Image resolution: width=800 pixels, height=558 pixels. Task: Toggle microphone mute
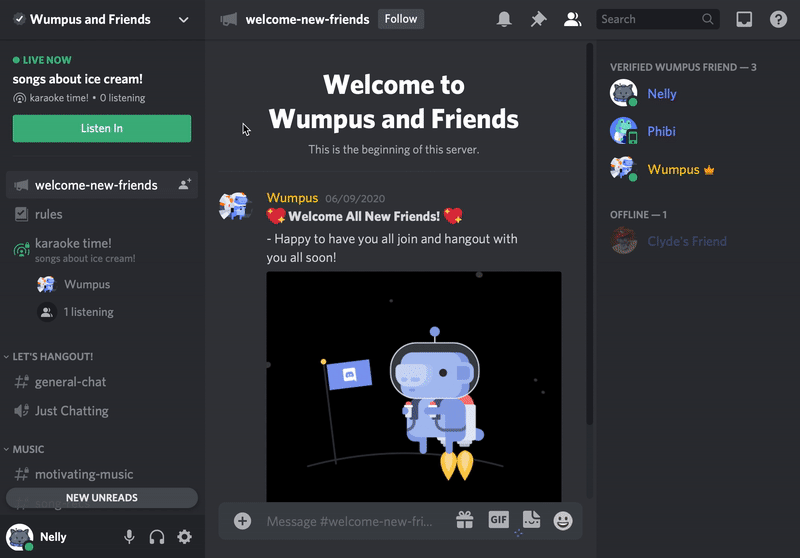[x=129, y=537]
